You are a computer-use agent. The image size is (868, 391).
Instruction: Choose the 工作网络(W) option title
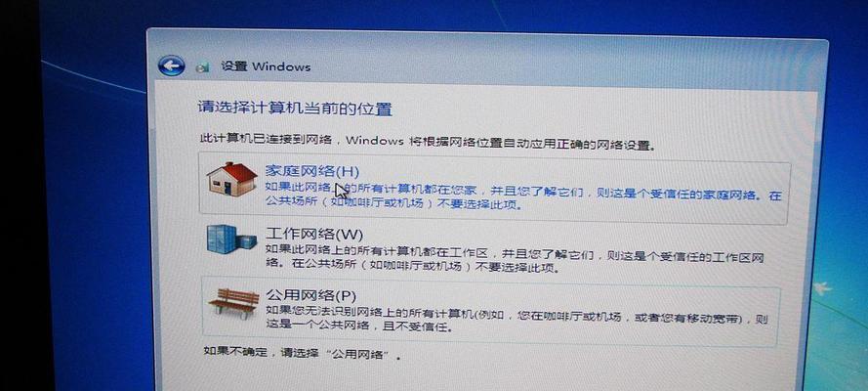pos(314,234)
